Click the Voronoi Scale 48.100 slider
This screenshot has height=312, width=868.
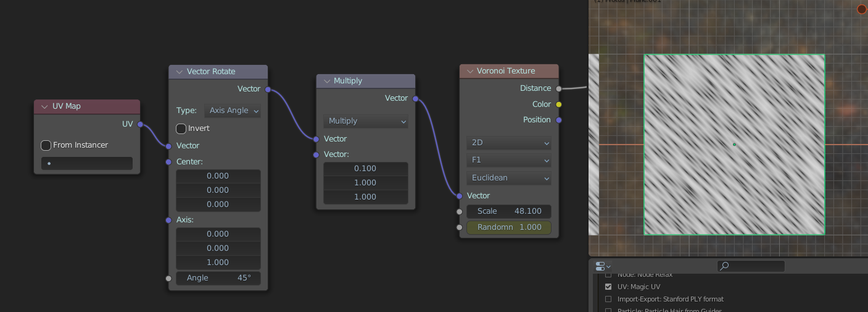pos(509,211)
